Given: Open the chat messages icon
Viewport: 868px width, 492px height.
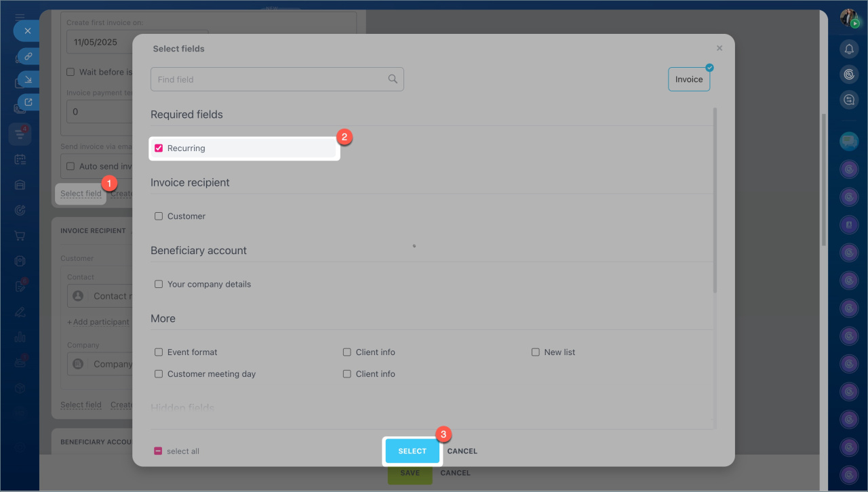Looking at the screenshot, I should click(x=849, y=142).
